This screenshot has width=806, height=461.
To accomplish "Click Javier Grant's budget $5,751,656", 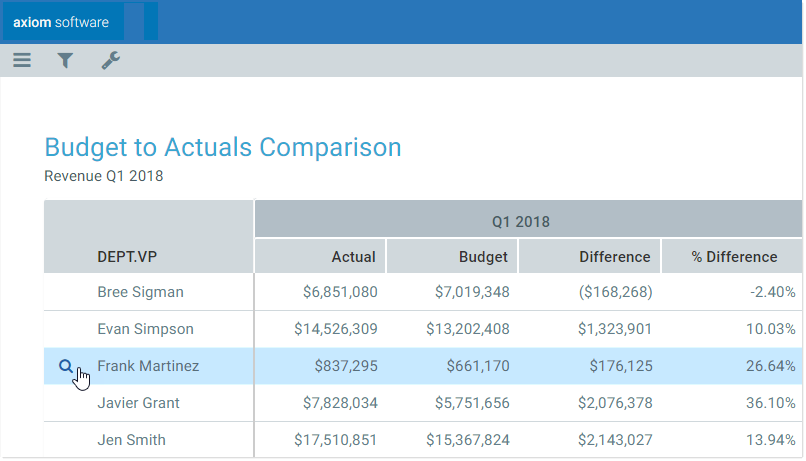I will click(x=472, y=403).
